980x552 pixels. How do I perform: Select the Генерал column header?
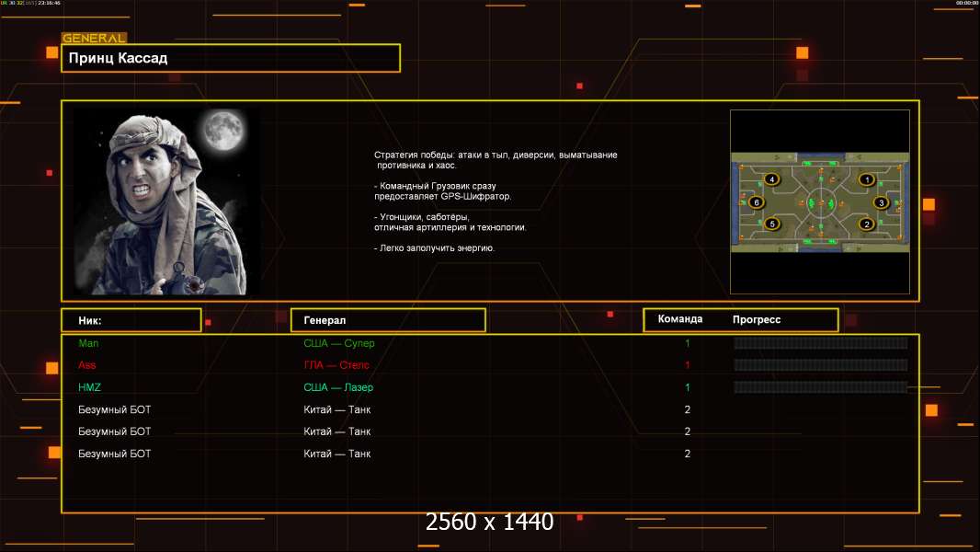387,320
